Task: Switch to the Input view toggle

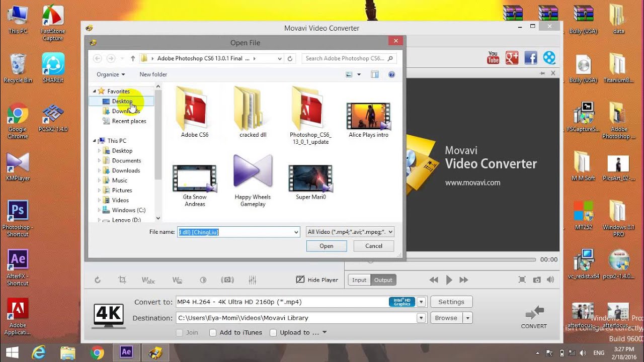Action: click(359, 280)
